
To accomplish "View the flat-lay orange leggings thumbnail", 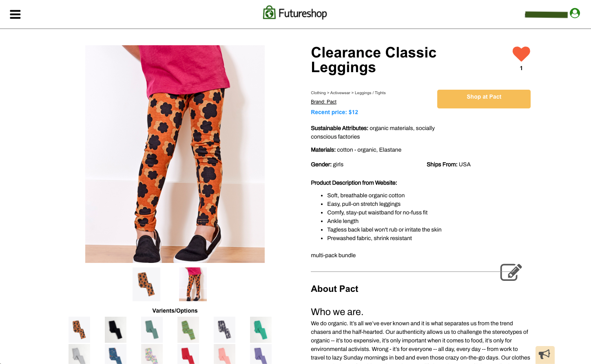I will pos(146,284).
